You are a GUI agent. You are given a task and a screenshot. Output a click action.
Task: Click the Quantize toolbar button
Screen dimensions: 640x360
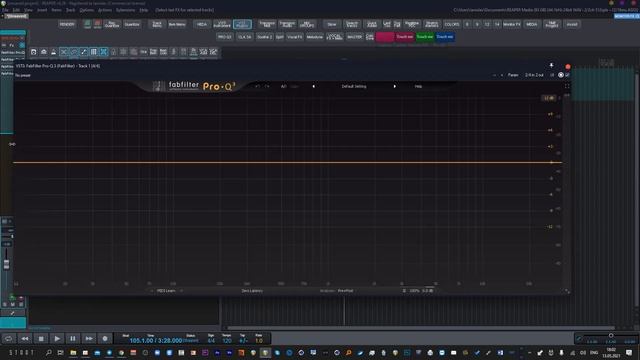(x=132, y=24)
